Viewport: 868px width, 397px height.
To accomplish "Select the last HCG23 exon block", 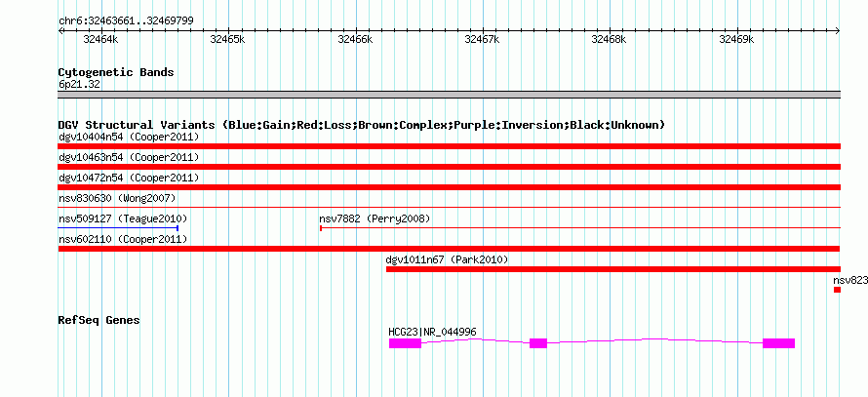I will [x=779, y=343].
